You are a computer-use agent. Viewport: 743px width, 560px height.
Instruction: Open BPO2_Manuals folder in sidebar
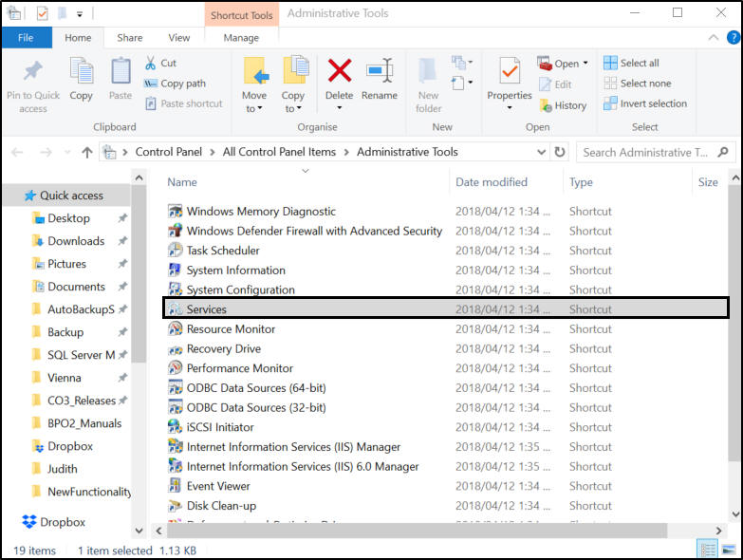coord(77,423)
